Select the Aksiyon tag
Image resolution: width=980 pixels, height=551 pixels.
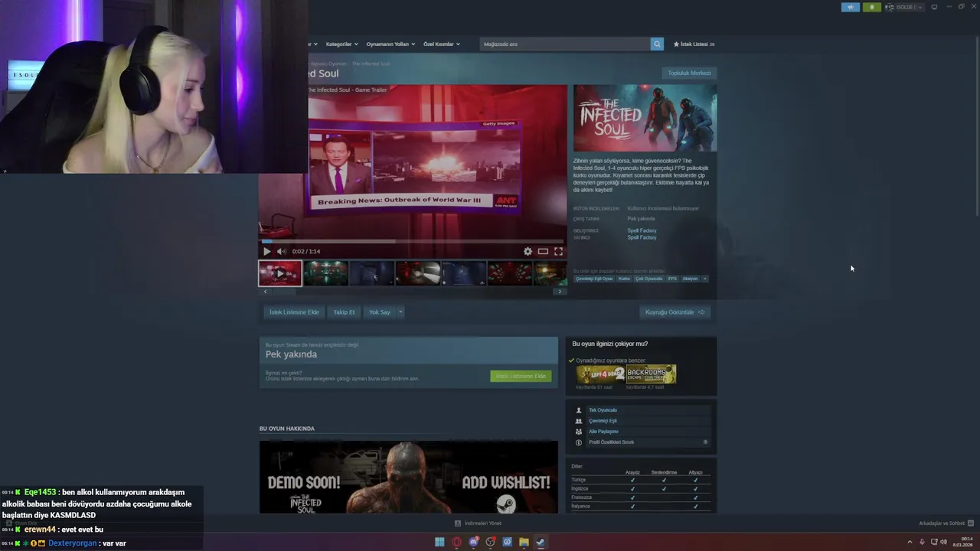[690, 279]
